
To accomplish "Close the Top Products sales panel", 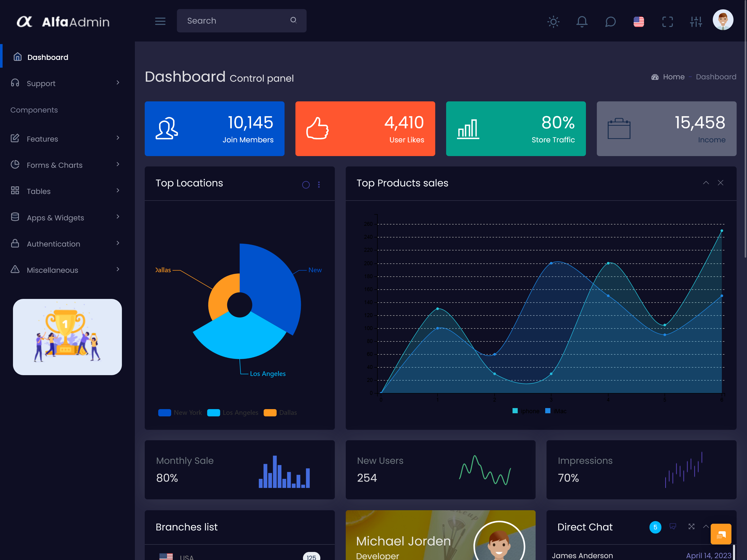I will click(720, 183).
